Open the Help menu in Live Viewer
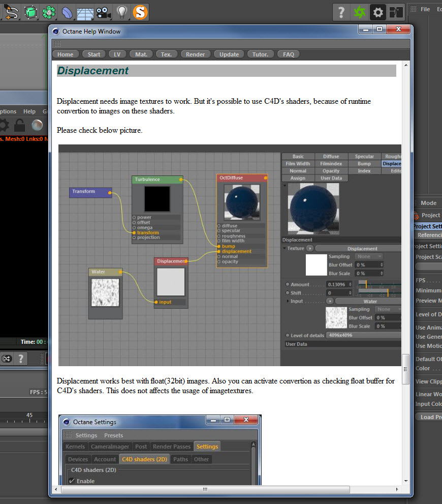Viewport: 442px width, 504px height. tap(29, 111)
